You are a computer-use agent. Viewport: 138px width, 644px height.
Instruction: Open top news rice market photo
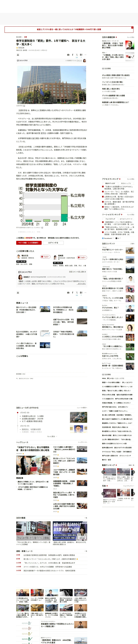coord(33,465)
